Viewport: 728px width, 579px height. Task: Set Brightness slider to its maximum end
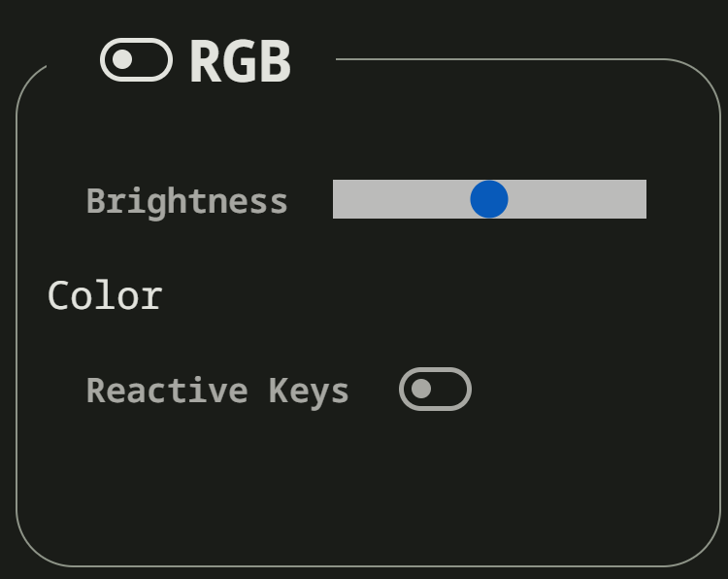[x=644, y=199]
